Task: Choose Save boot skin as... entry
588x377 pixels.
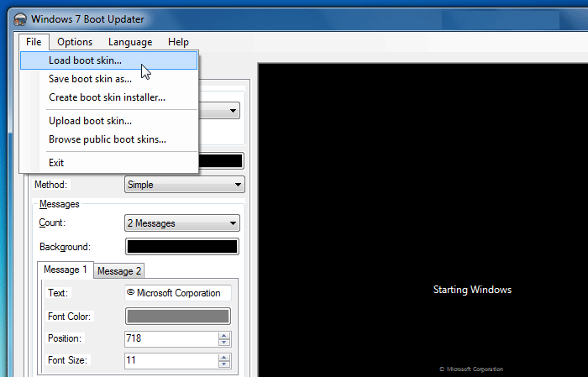Action: coord(108,79)
